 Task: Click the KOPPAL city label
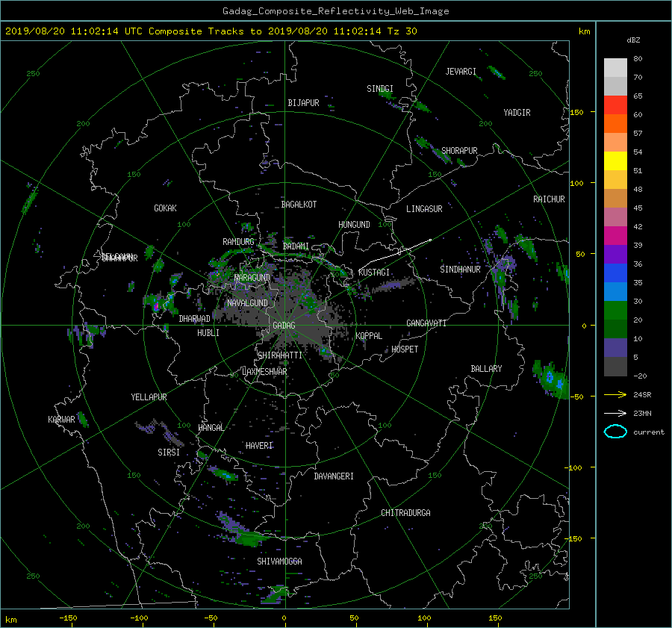tap(369, 336)
